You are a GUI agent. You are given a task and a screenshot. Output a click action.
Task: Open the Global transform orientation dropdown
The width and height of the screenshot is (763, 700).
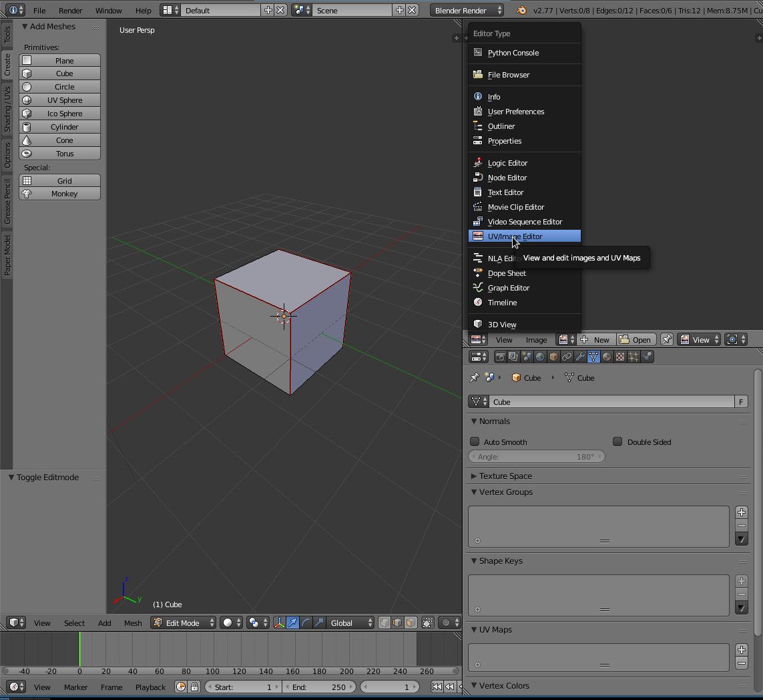point(350,623)
